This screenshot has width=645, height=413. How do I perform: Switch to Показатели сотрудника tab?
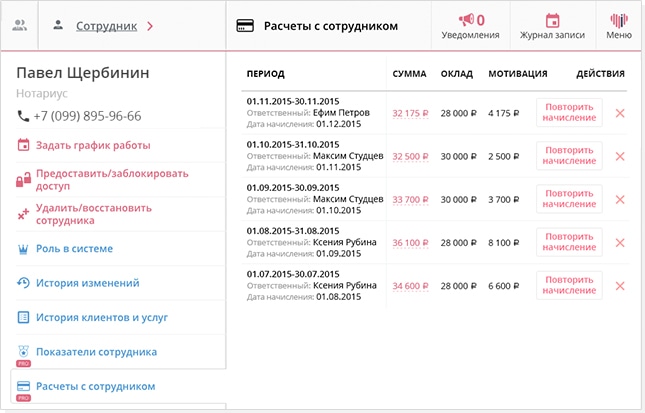[96, 352]
